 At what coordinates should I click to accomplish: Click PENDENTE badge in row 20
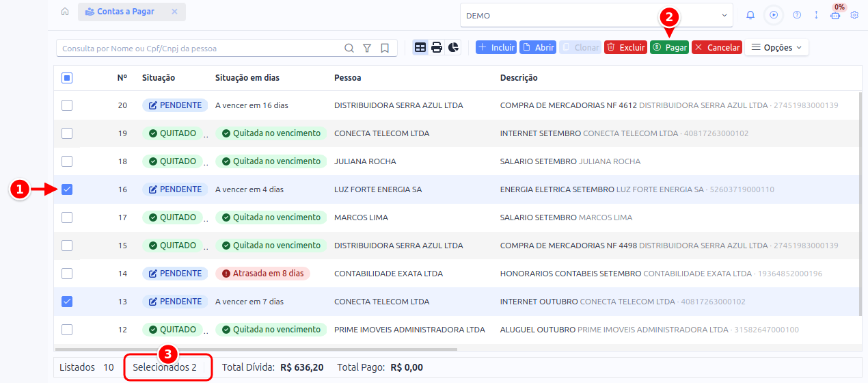175,105
